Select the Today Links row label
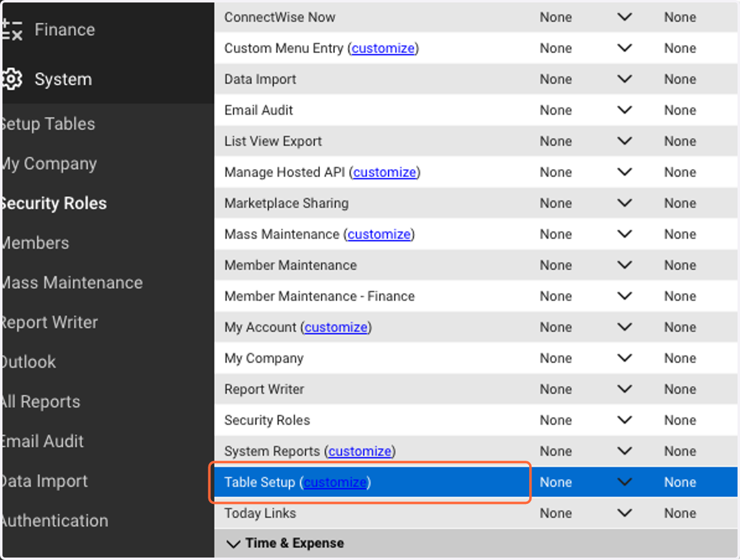Screen dimensions: 740x560 point(260,513)
